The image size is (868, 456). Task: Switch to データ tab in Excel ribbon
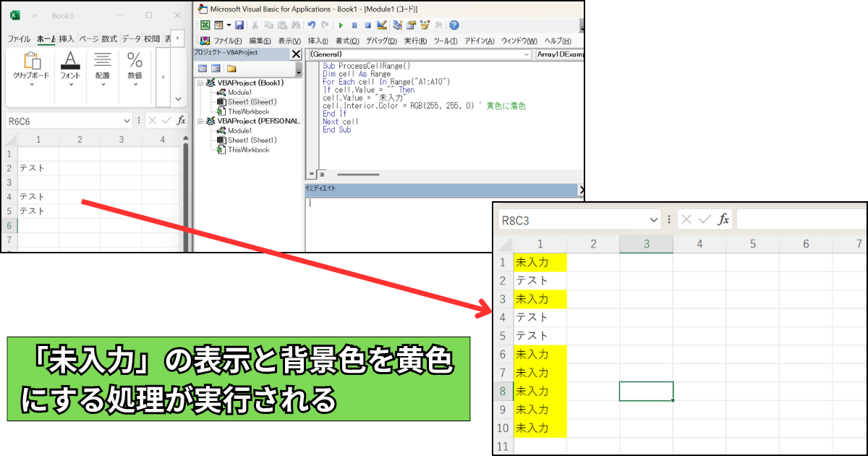point(131,39)
